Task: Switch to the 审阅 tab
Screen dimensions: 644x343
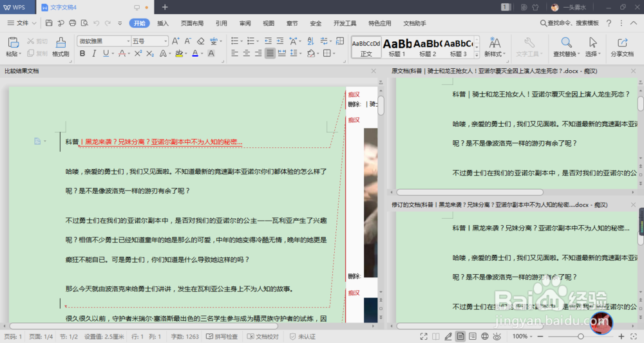Action: coord(245,23)
